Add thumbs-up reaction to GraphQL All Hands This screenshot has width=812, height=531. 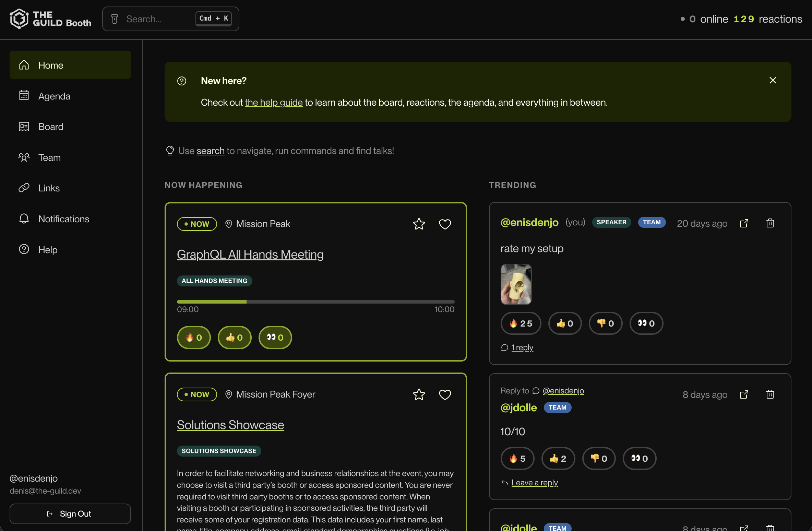[235, 338]
